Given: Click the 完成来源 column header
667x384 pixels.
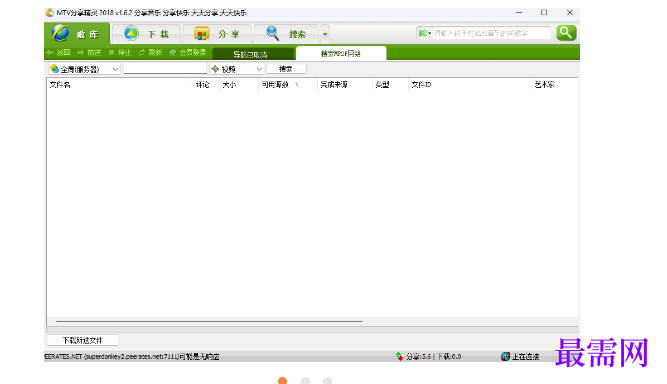Looking at the screenshot, I should coord(345,85).
